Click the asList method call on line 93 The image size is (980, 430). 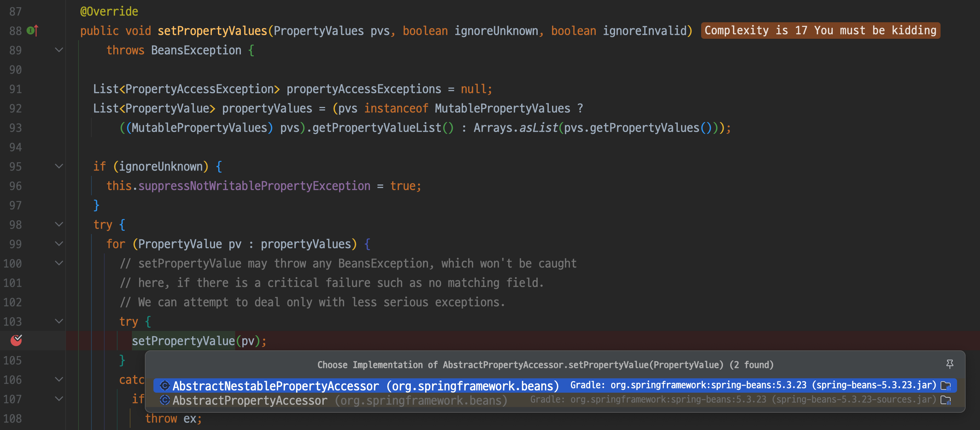click(538, 127)
